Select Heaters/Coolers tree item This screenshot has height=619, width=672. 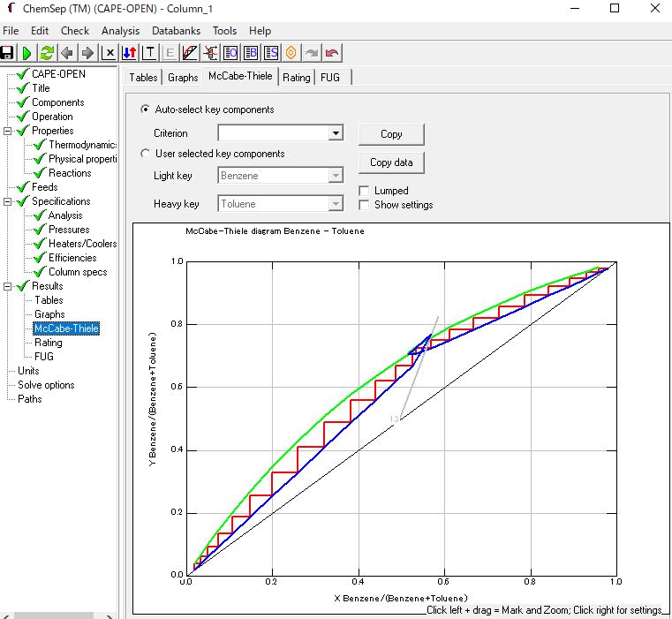point(82,244)
